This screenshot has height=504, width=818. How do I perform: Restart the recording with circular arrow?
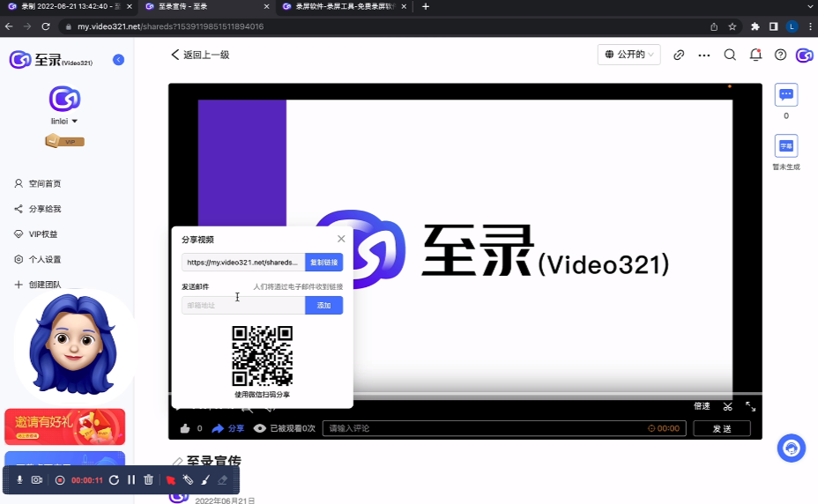[x=115, y=480]
